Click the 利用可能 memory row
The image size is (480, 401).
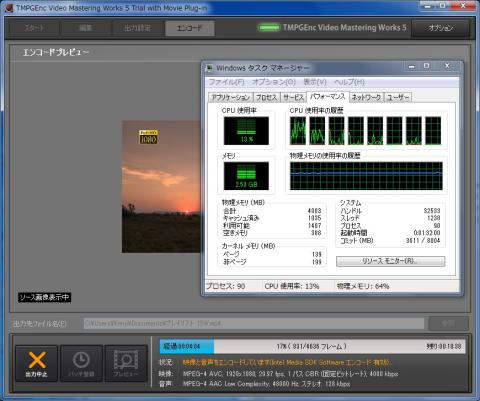[272, 226]
